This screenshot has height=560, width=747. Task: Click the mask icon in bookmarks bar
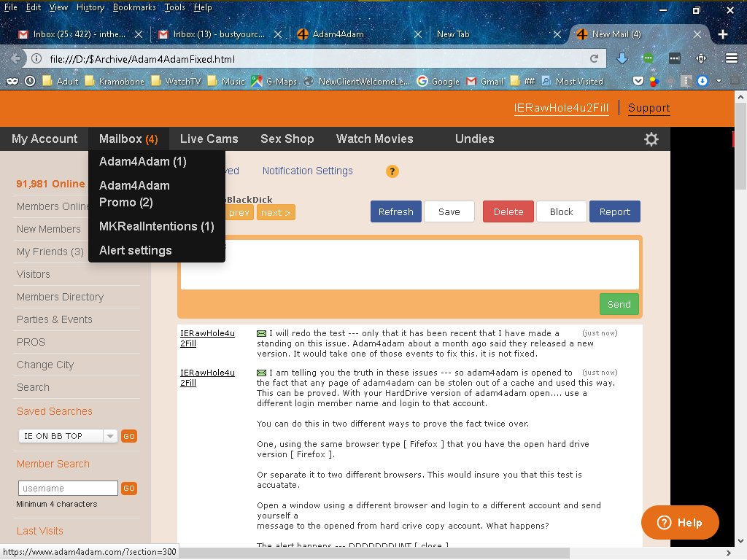pos(12,82)
